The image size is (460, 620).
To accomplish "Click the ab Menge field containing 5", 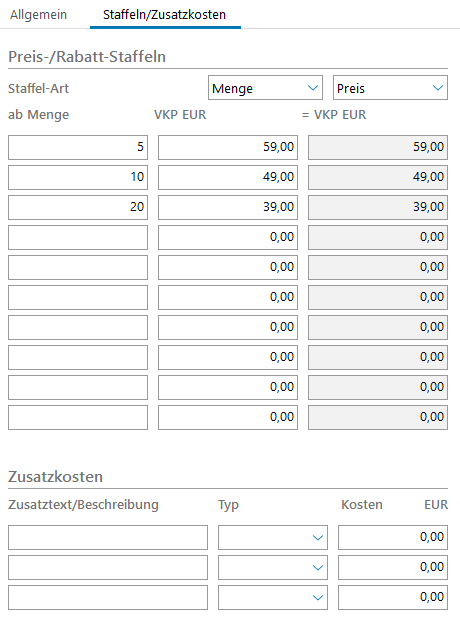I will [x=78, y=147].
